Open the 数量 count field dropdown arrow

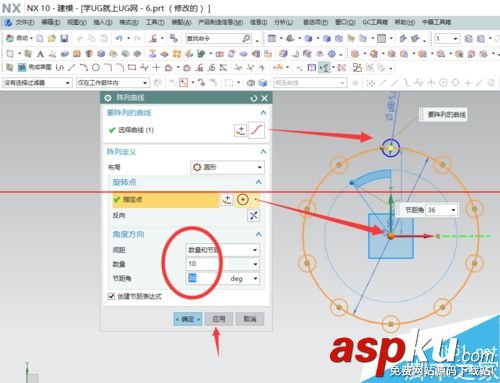tap(255, 264)
